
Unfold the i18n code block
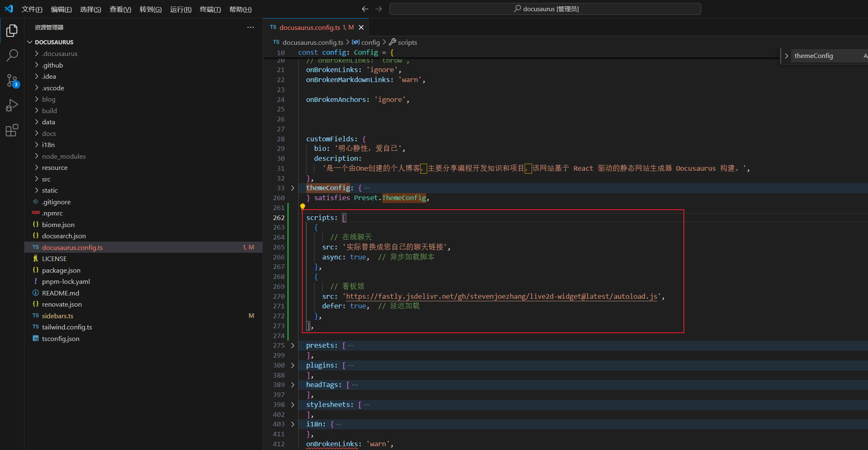(293, 424)
